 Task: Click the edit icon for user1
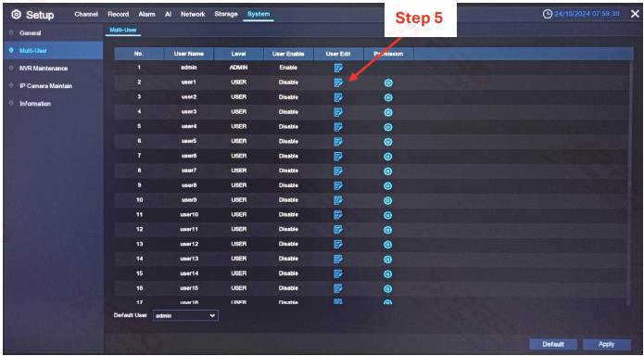coord(338,83)
